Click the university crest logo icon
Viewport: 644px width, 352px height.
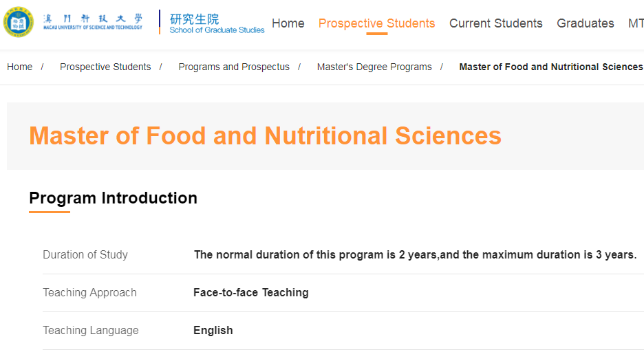(18, 22)
